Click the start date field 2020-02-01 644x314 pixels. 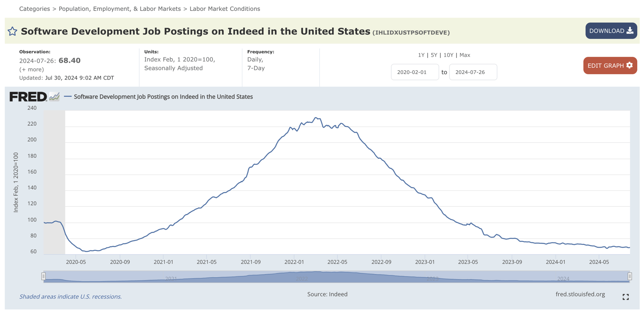415,72
